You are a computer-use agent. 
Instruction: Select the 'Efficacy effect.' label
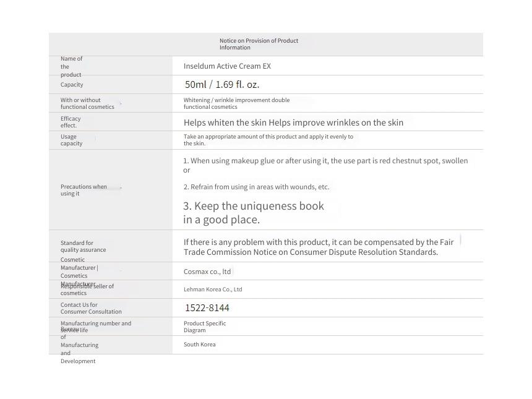click(71, 122)
